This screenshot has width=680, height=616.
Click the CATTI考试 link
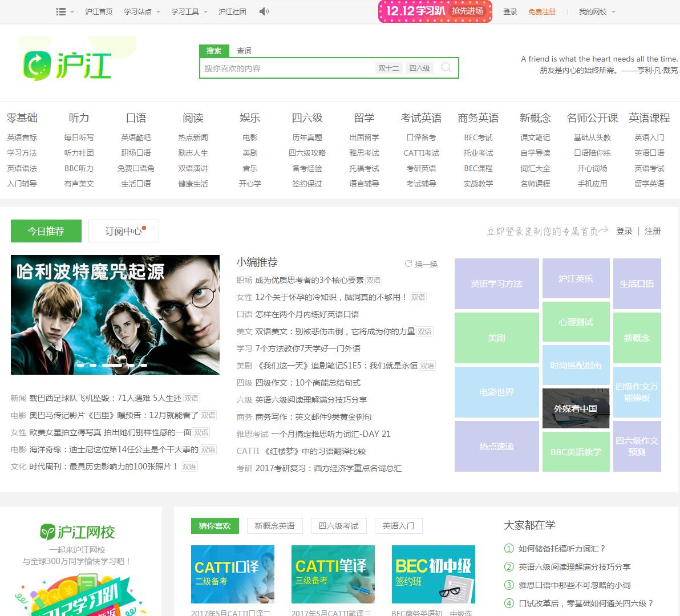click(421, 153)
